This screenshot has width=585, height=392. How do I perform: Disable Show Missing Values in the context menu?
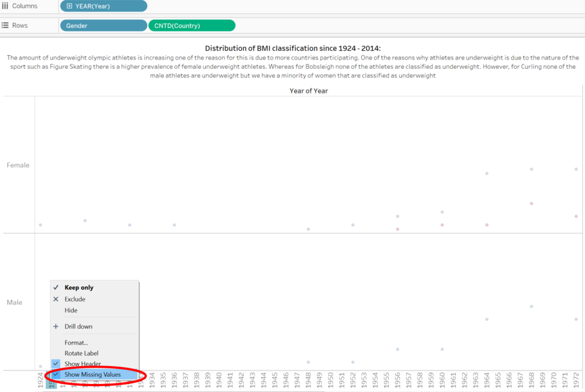click(x=93, y=375)
